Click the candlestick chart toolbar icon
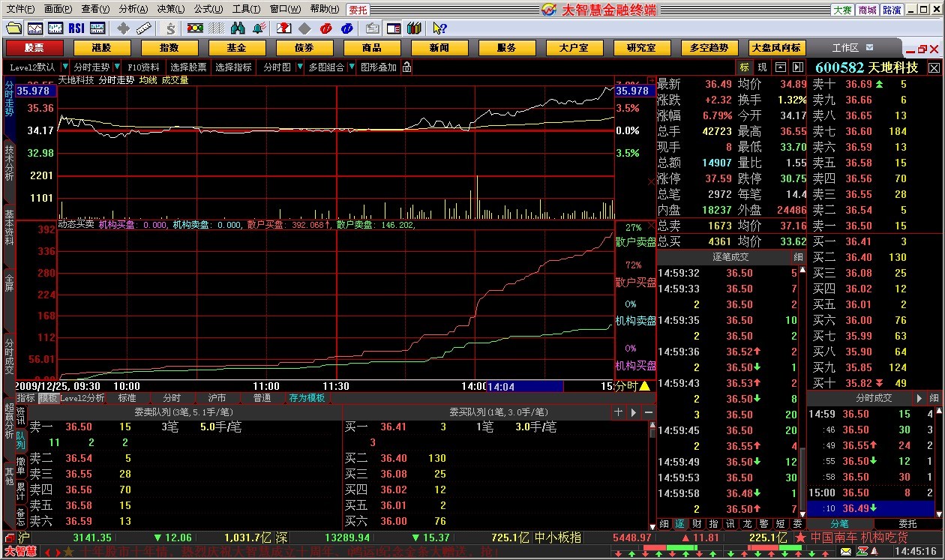The image size is (945, 560). (x=55, y=28)
